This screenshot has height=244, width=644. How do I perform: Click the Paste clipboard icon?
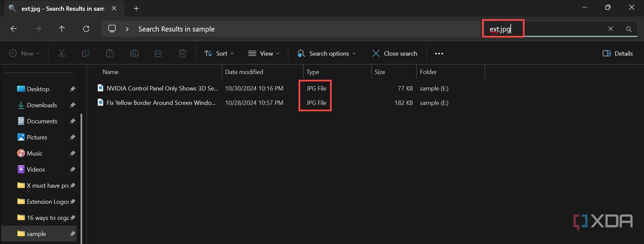click(110, 53)
